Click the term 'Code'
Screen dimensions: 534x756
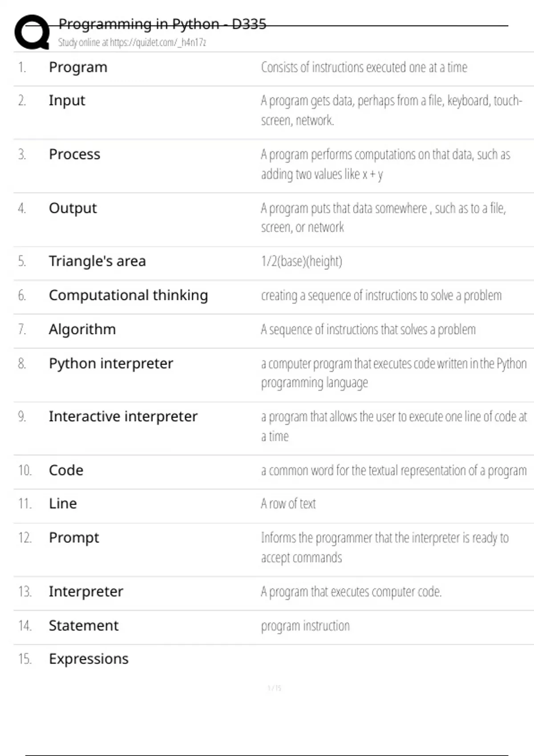click(66, 470)
